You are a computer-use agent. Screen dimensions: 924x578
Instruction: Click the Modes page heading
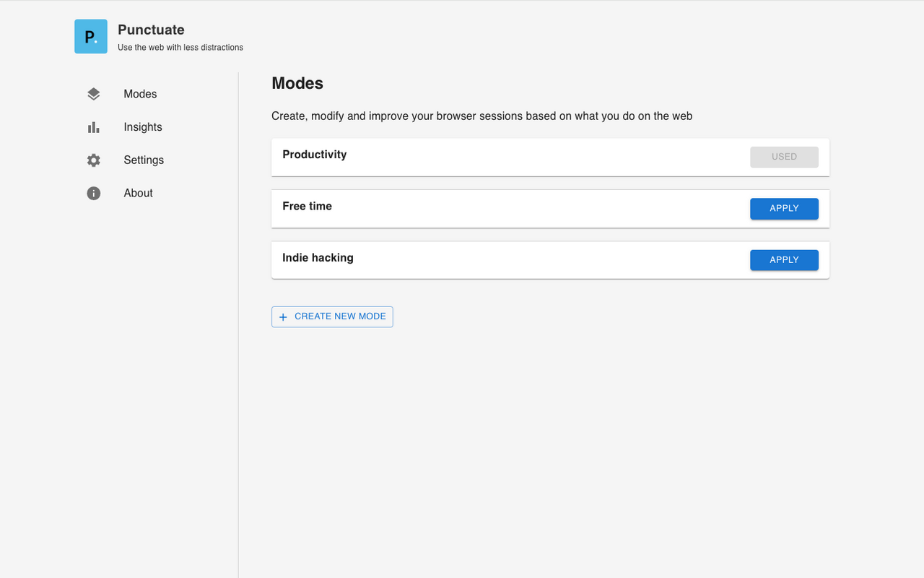click(297, 83)
